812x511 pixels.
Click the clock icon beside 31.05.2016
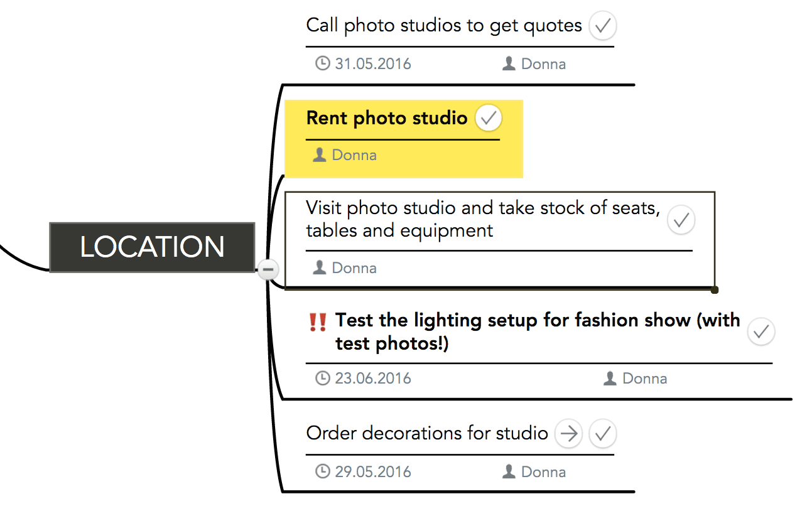322,63
